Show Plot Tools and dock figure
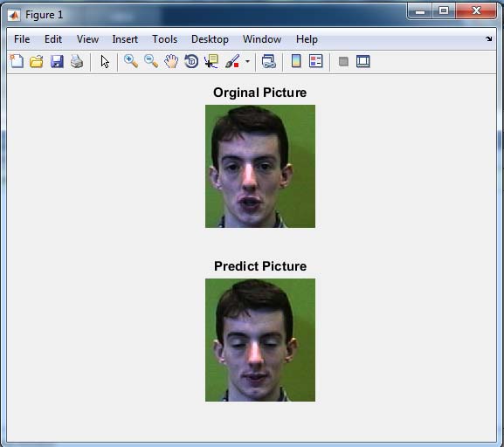Image resolution: width=504 pixels, height=447 pixels. 363,61
